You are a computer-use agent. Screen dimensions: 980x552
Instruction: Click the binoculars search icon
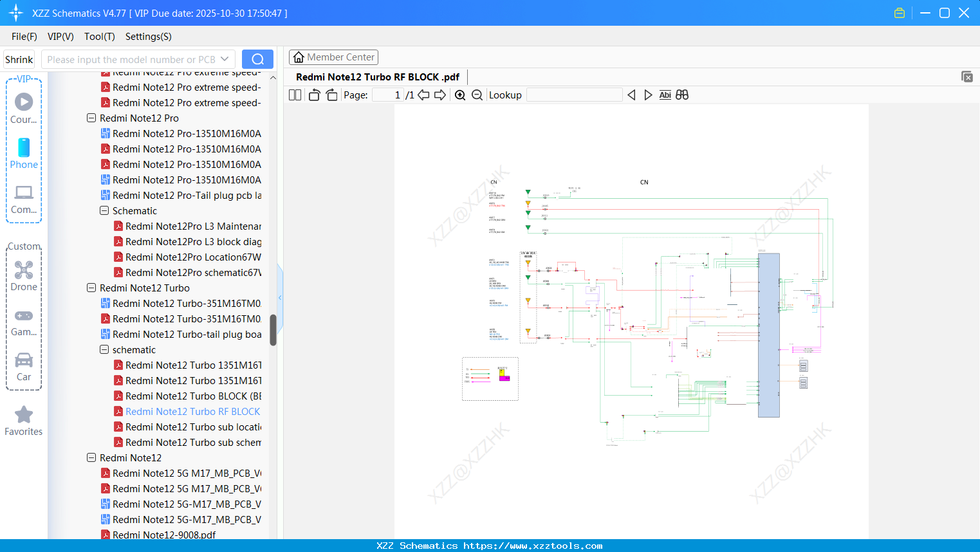pos(682,95)
